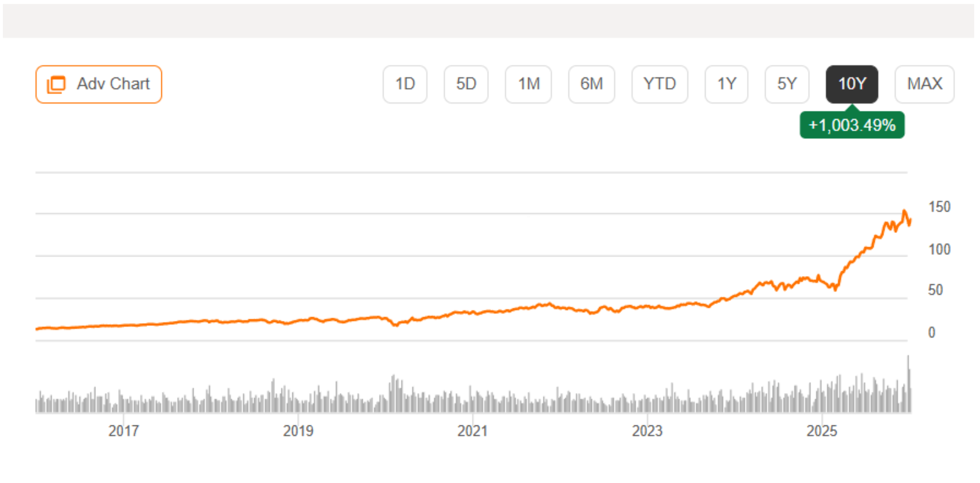
Task: Select the 1D time range
Action: point(405,84)
